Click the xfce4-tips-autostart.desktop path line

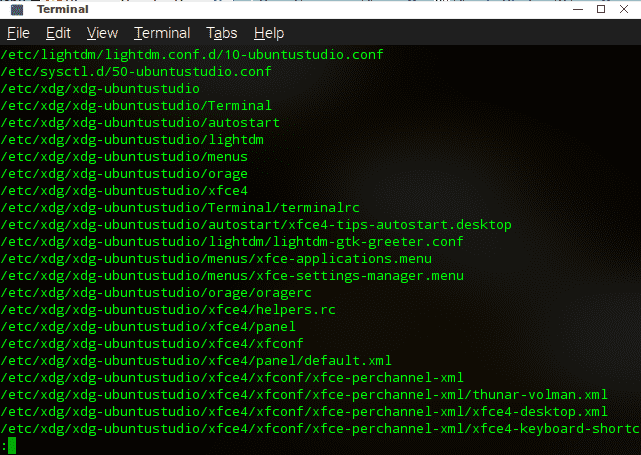[x=255, y=224]
